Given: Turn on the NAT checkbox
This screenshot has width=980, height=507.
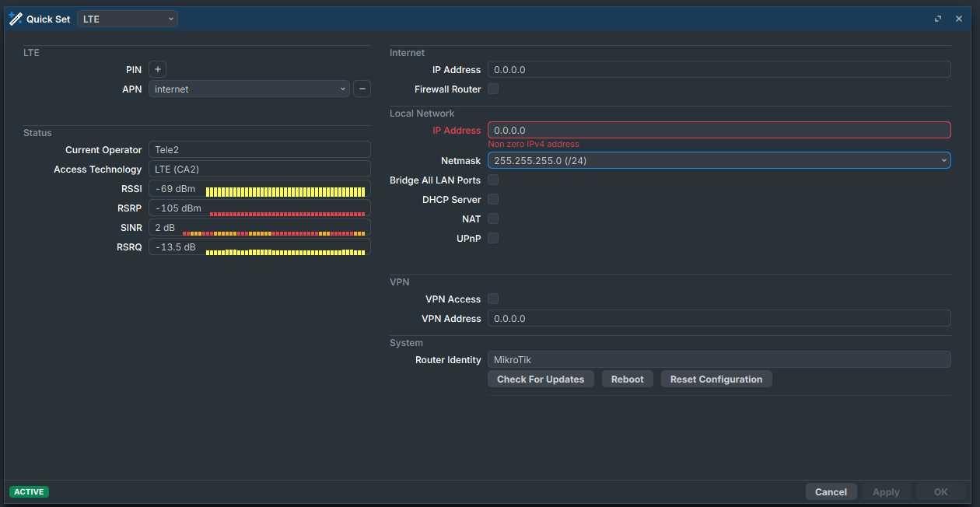Looking at the screenshot, I should (x=493, y=219).
